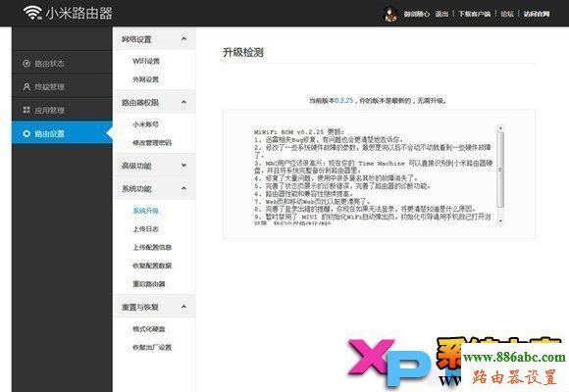Open WiFi设置 submenu item
The height and width of the screenshot is (392, 569).
pos(146,61)
